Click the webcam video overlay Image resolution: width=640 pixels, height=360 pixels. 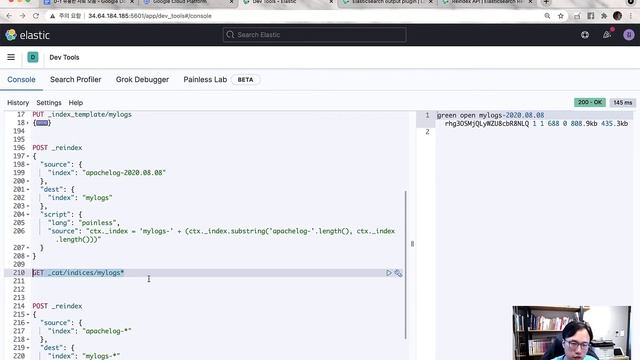click(x=571, y=333)
